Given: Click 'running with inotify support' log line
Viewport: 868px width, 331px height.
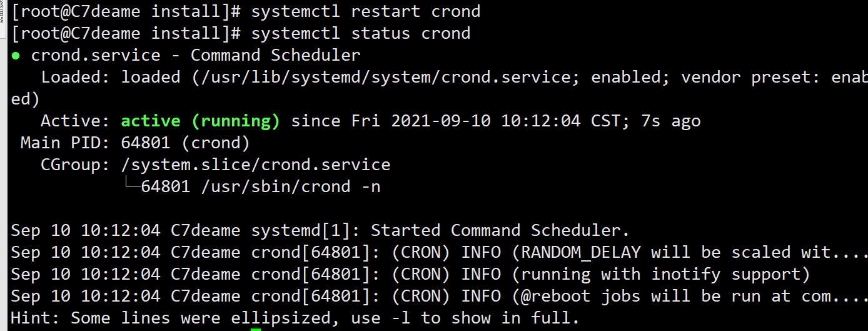Looking at the screenshot, I should (x=410, y=274).
